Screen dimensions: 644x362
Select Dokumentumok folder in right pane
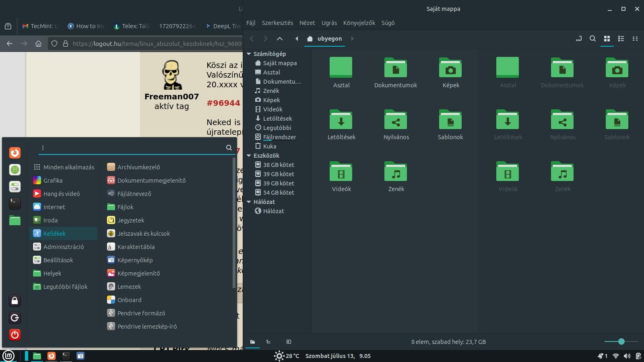tap(562, 73)
